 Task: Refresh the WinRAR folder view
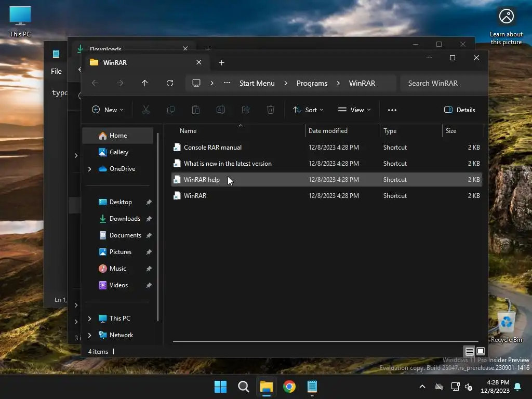point(170,83)
